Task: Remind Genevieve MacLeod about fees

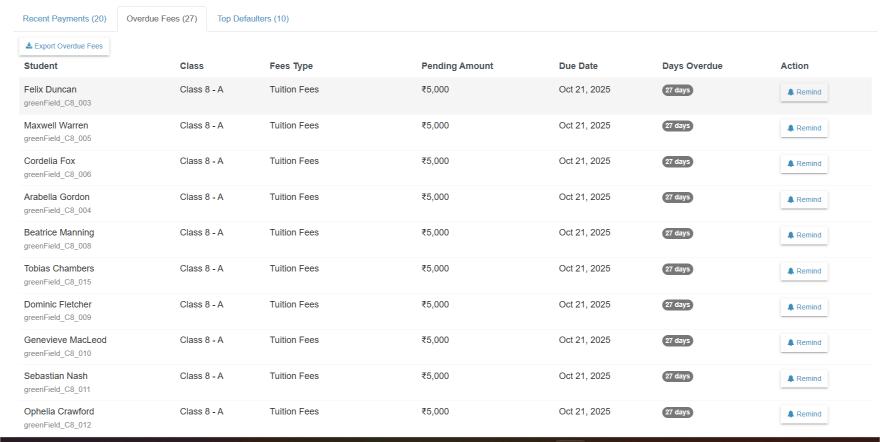Action: pos(804,343)
